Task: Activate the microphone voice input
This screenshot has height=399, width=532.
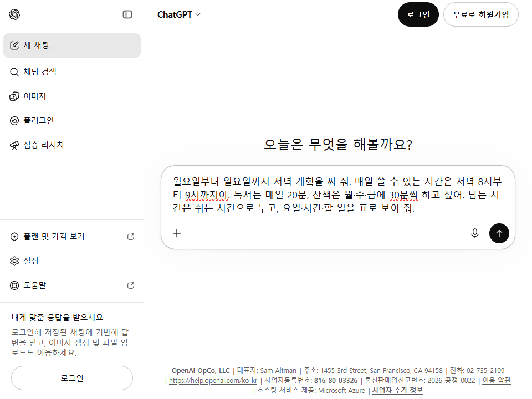Action: (475, 233)
